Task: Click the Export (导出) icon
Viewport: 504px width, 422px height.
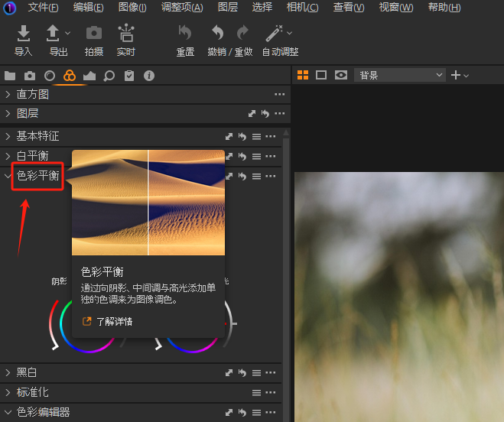Action: click(x=53, y=33)
